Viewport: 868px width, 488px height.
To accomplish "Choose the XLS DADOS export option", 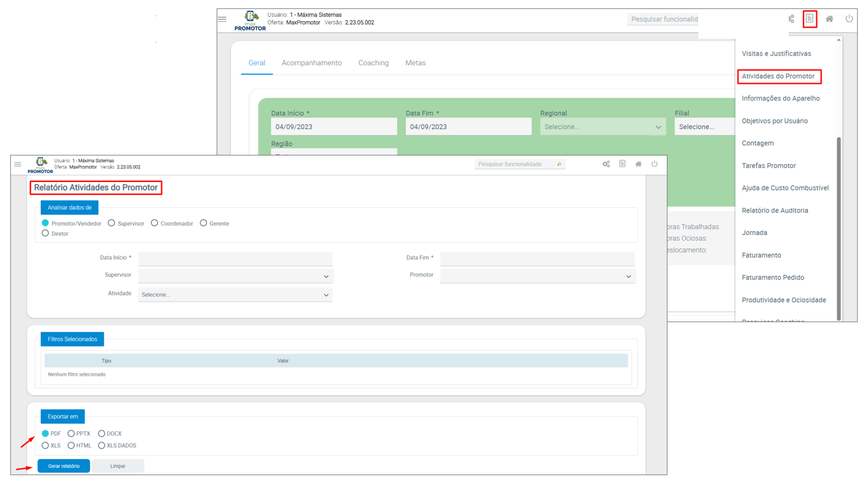I will click(x=102, y=445).
